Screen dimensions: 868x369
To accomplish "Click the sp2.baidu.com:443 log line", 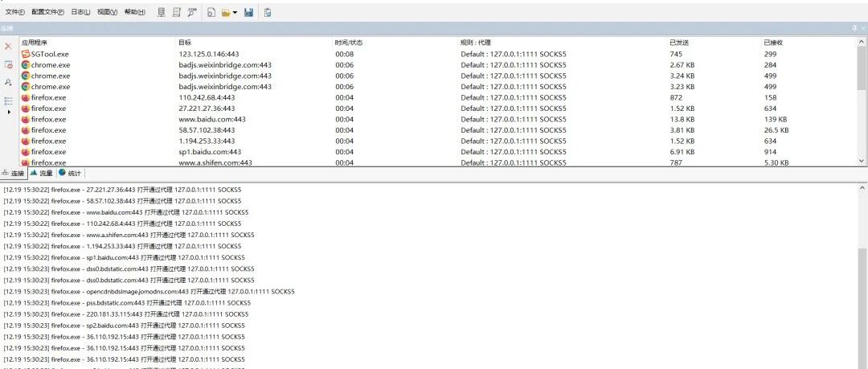I will [x=125, y=326].
